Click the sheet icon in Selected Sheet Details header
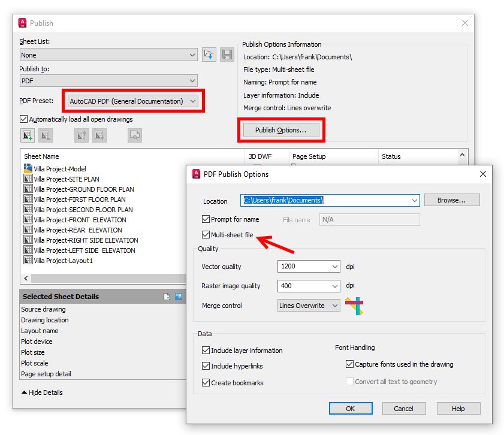The width and height of the screenshot is (504, 435). [x=167, y=297]
